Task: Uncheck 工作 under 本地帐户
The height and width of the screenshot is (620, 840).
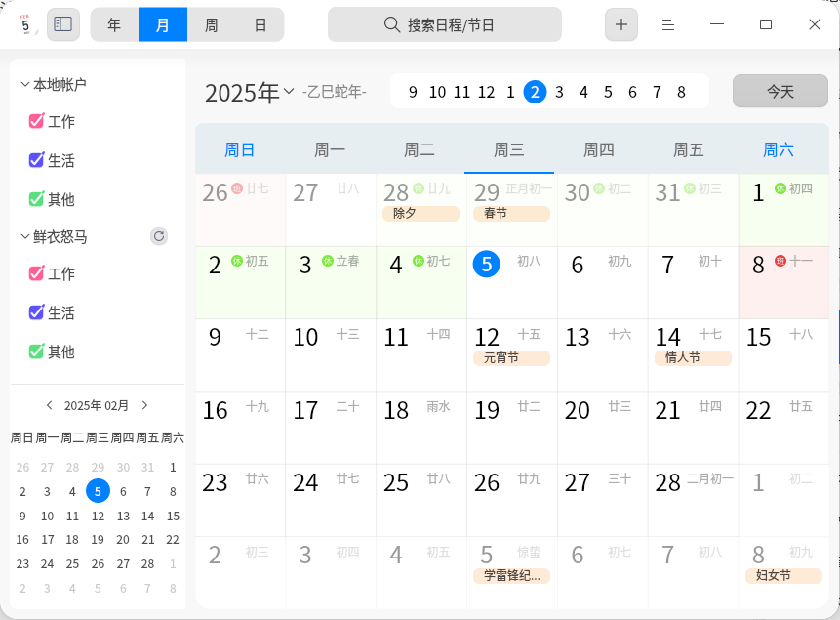Action: tap(36, 121)
